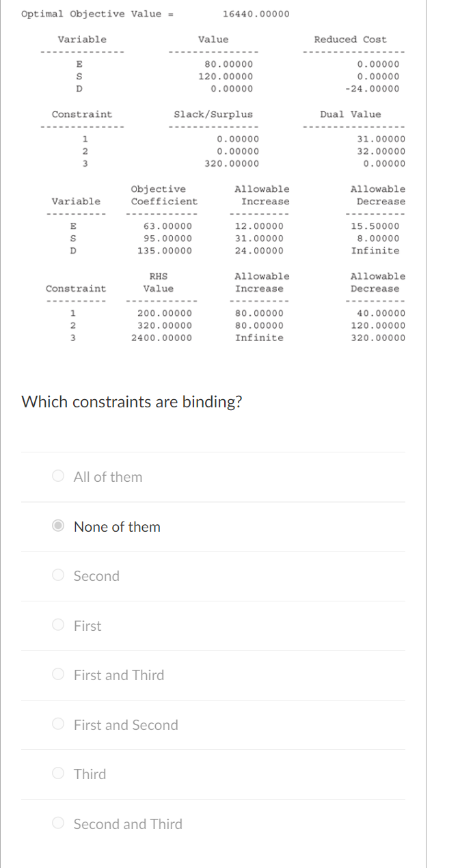
Task: Click the Slack/Surplus column header
Action: click(x=214, y=114)
